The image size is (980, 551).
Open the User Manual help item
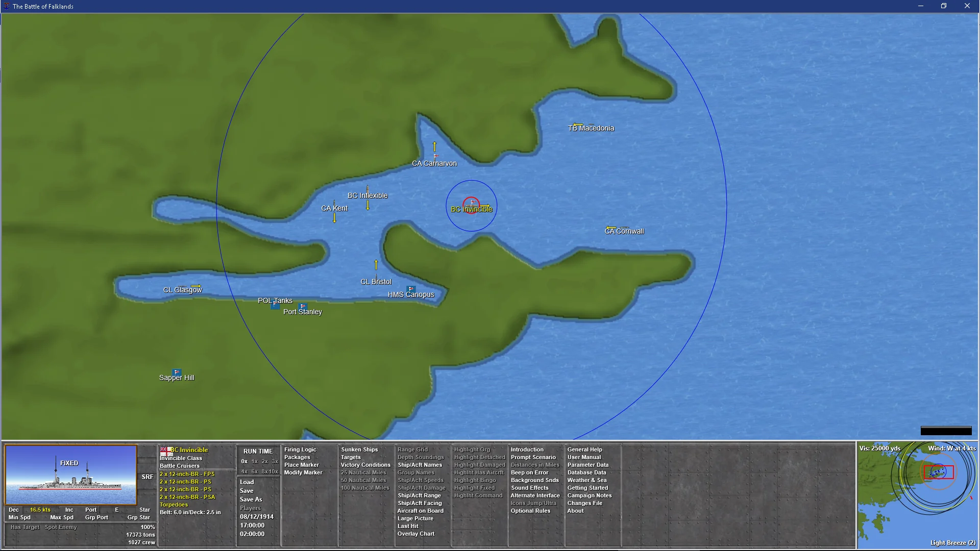(584, 457)
